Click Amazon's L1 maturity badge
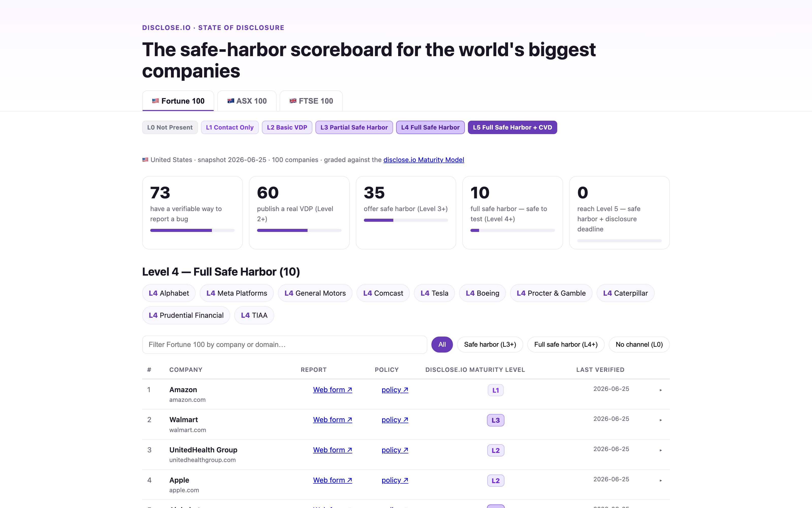Viewport: 812px width, 508px height. click(496, 390)
